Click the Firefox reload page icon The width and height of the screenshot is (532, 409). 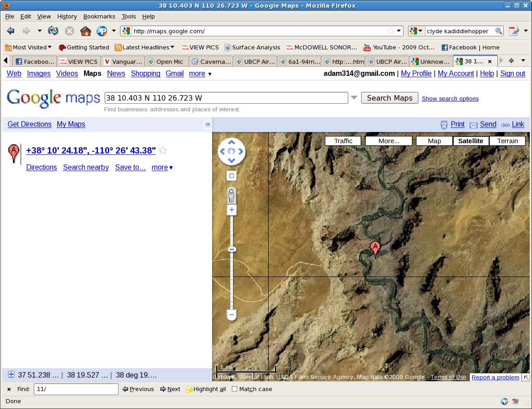(53, 31)
